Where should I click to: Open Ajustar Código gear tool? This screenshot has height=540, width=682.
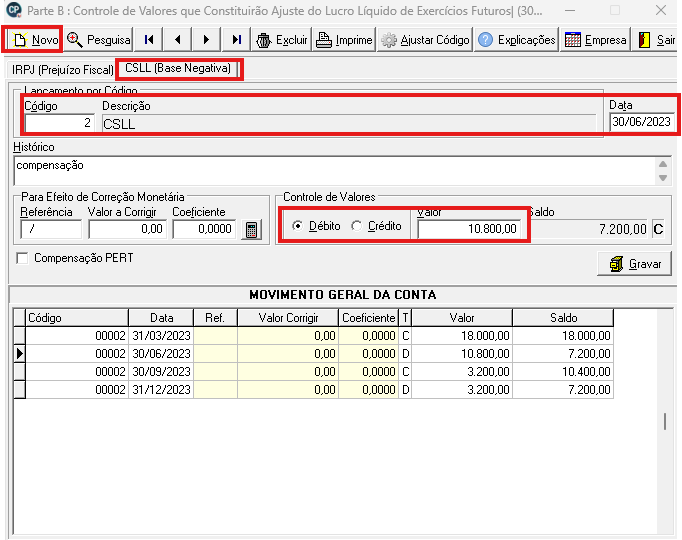pos(425,40)
